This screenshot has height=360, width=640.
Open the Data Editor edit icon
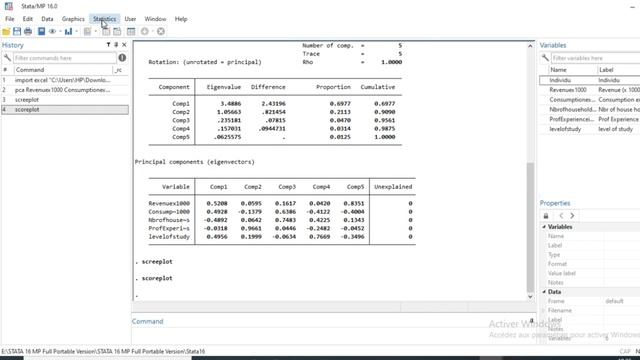point(106,31)
